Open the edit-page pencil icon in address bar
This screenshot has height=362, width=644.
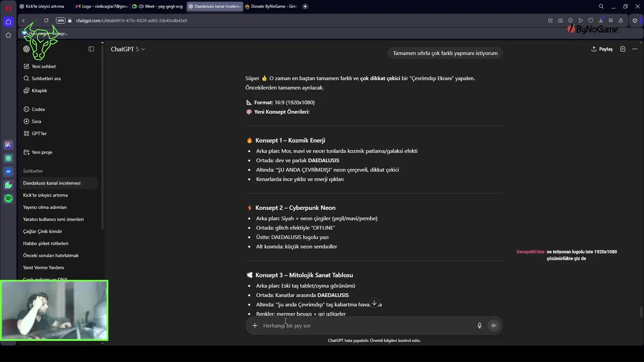click(550, 21)
